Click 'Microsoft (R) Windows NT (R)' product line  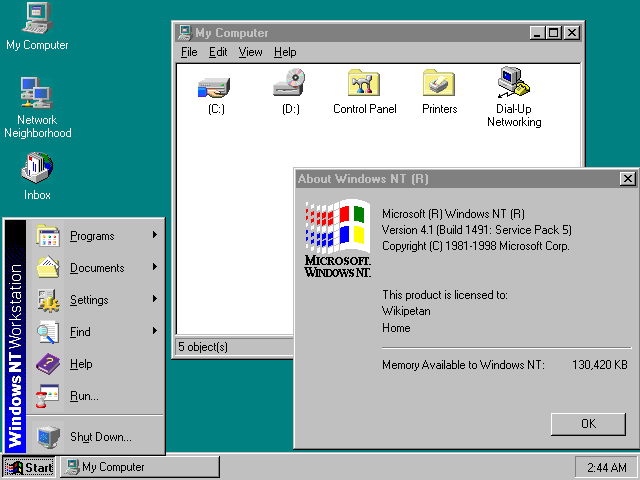(x=453, y=214)
